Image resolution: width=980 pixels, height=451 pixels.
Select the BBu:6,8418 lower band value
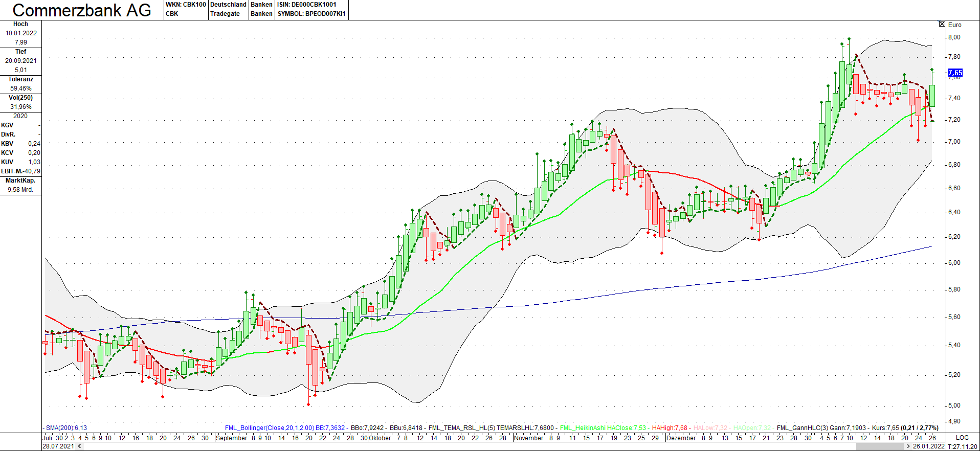tap(406, 428)
